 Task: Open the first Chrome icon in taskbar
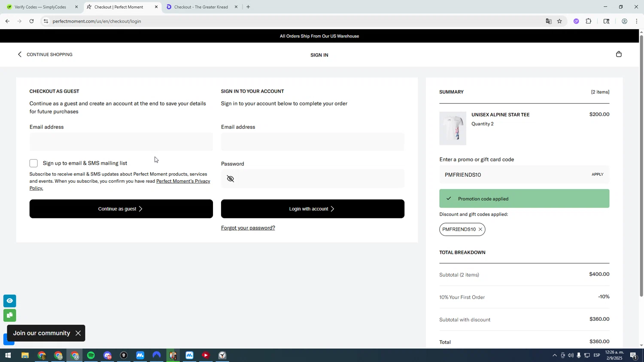coord(42,355)
